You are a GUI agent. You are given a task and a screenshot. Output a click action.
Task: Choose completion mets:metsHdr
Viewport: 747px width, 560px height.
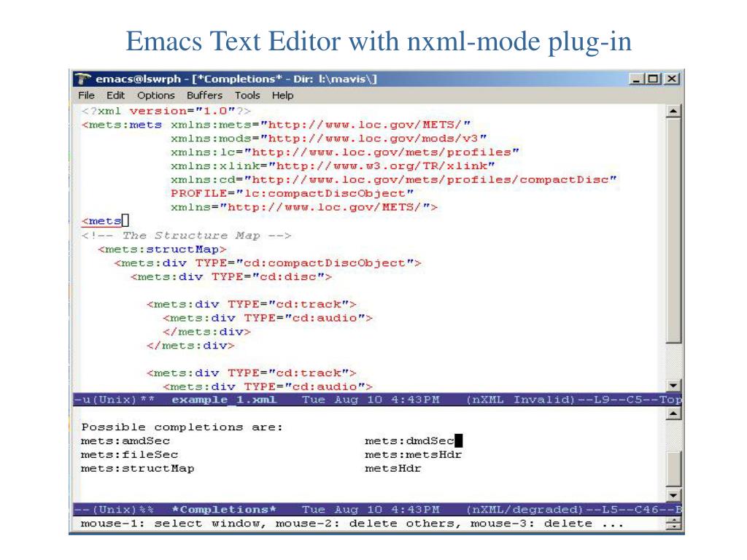tap(413, 455)
